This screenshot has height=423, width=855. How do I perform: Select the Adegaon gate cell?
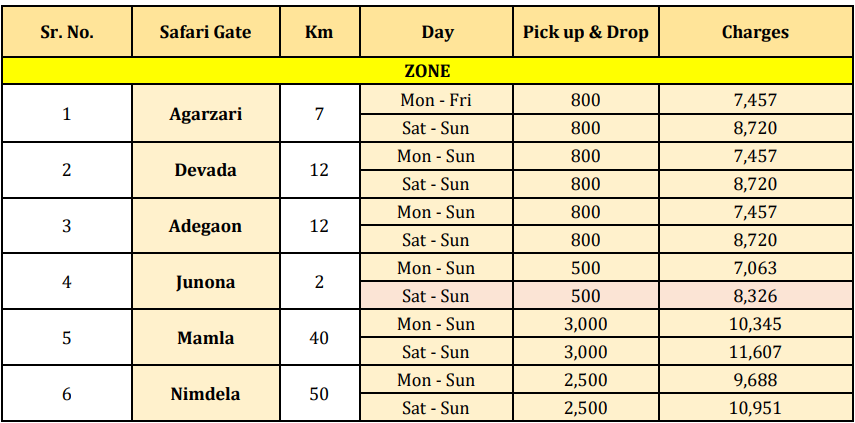[x=206, y=226]
